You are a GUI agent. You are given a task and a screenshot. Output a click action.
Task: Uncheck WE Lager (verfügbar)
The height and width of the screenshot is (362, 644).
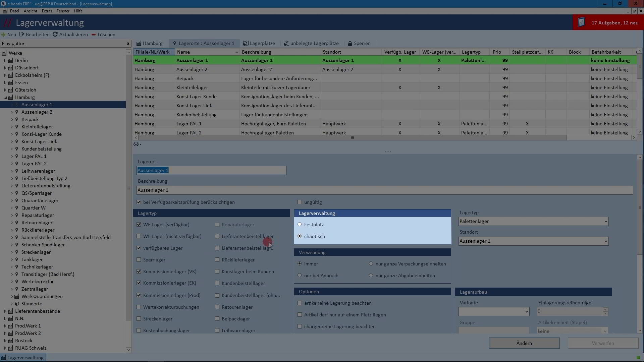pyautogui.click(x=139, y=225)
